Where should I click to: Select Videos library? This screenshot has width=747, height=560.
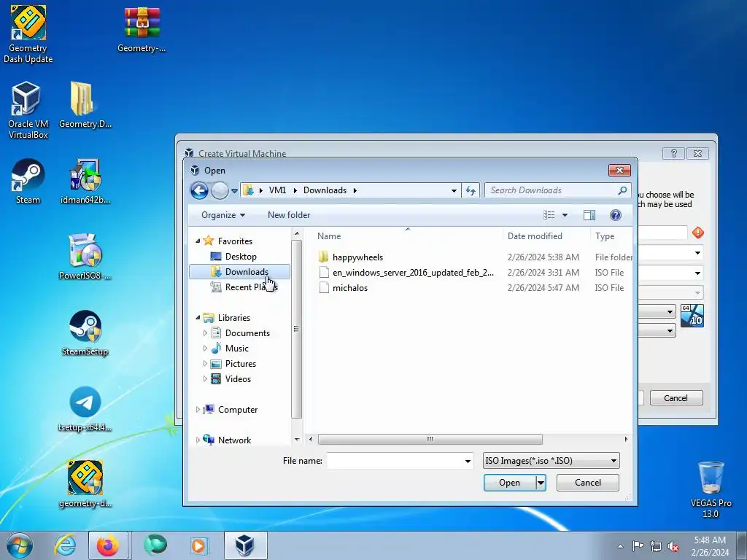(x=238, y=379)
